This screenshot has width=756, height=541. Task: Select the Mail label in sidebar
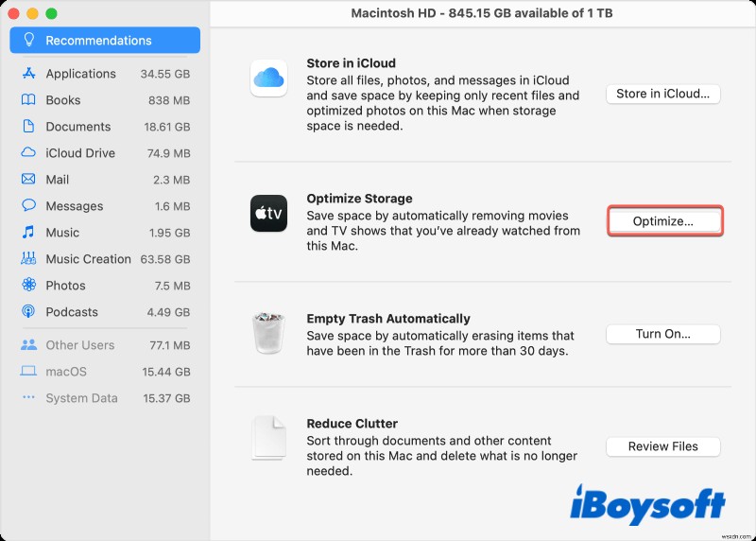click(x=58, y=180)
